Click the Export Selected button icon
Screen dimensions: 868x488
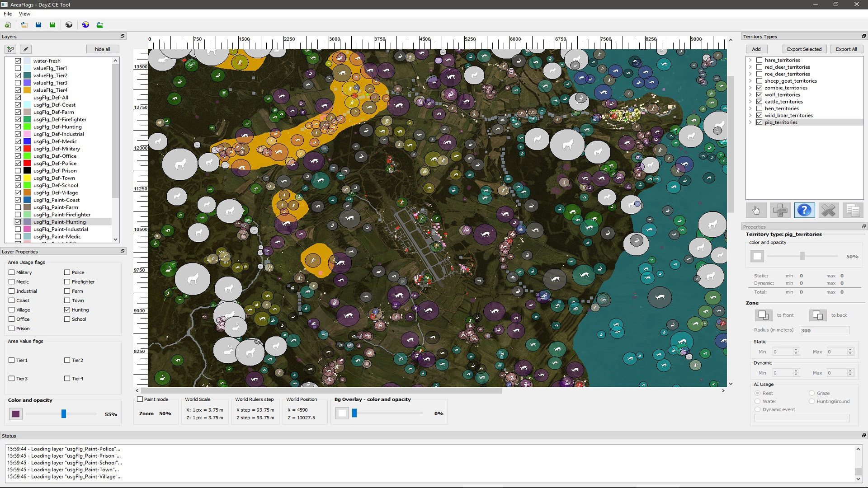(x=805, y=49)
